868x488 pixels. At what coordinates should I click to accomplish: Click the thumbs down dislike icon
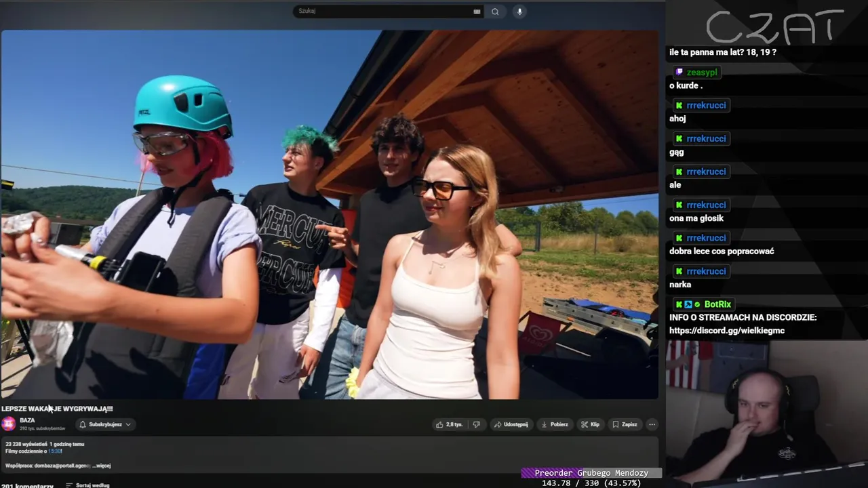point(476,424)
